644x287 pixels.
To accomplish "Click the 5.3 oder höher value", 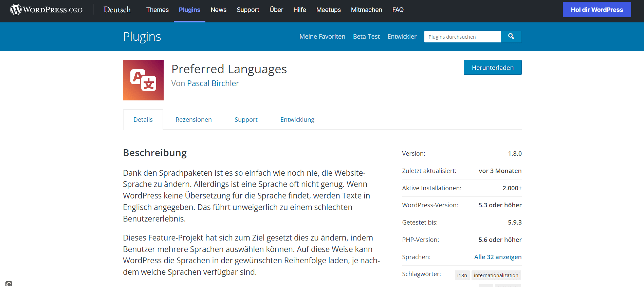I will (x=500, y=205).
